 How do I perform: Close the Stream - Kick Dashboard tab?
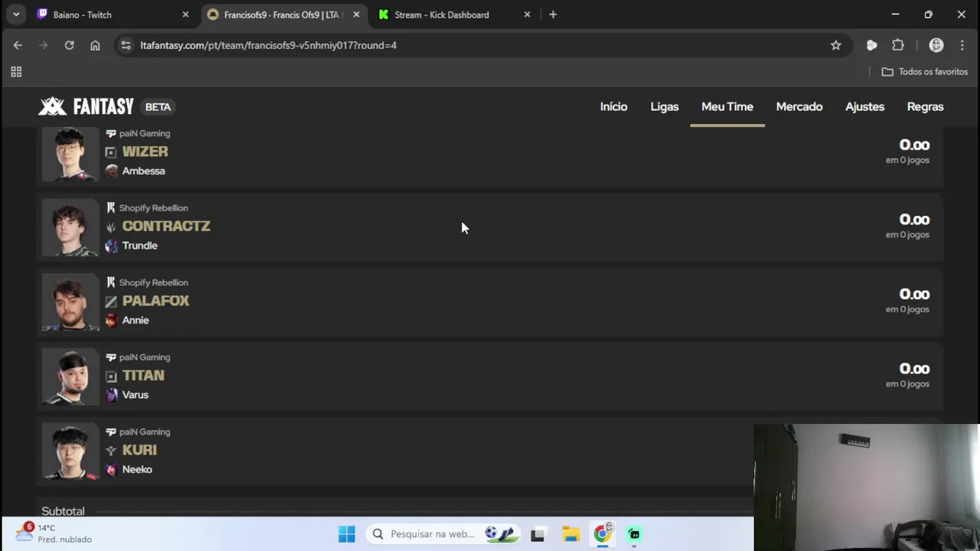[x=527, y=15]
